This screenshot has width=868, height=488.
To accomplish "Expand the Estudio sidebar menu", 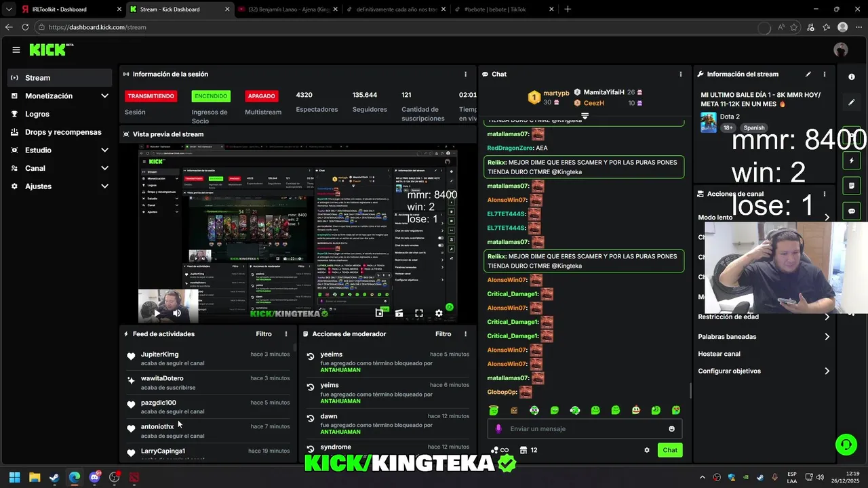I will pos(60,150).
